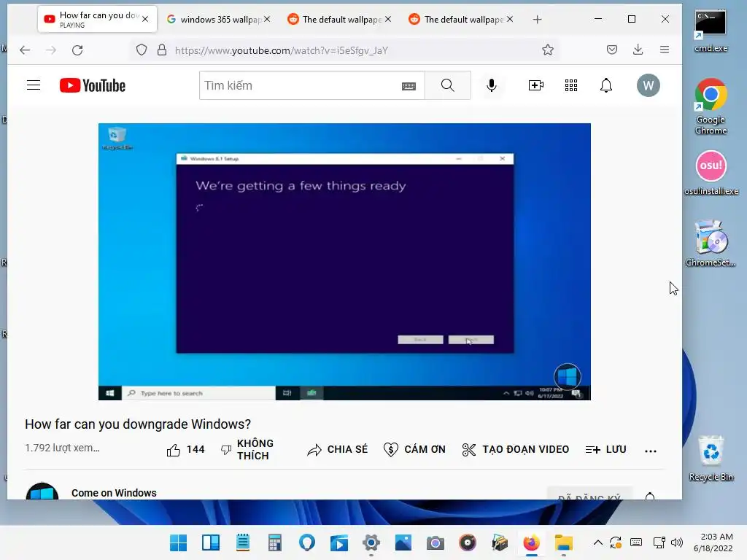Go to YouTube home via logo

(93, 86)
